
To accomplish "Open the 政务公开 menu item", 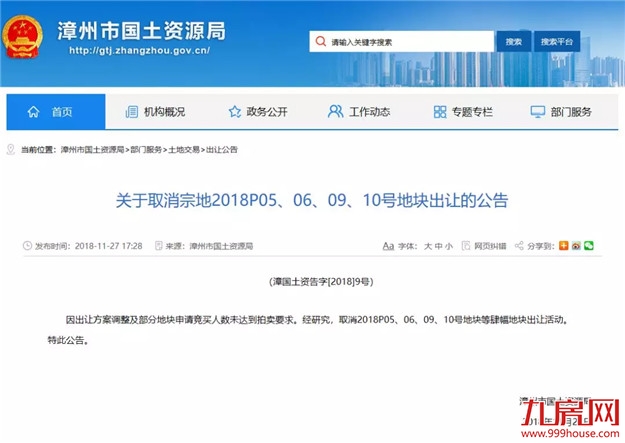I will 267,112.
